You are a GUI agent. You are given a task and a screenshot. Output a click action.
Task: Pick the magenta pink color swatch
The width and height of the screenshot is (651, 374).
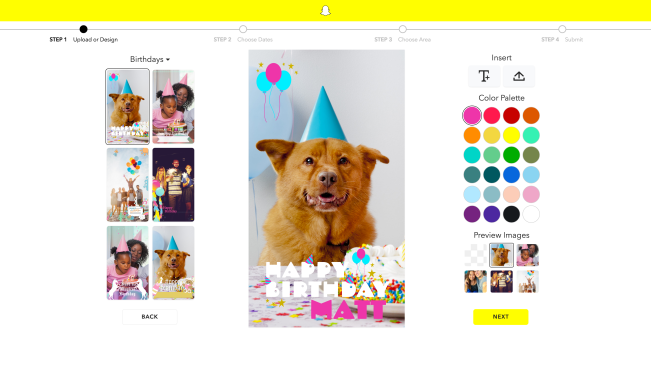click(x=472, y=115)
